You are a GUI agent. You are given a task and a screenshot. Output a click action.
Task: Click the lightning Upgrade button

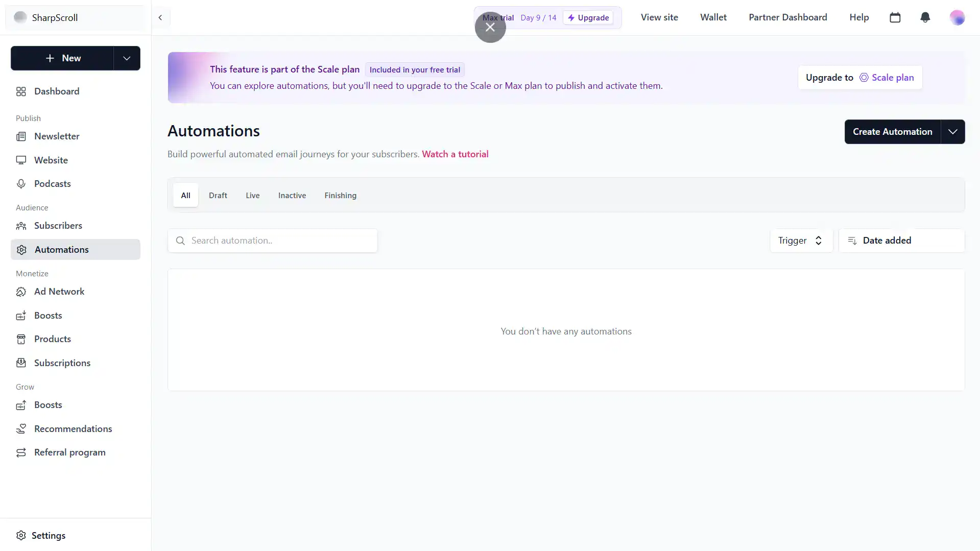588,18
